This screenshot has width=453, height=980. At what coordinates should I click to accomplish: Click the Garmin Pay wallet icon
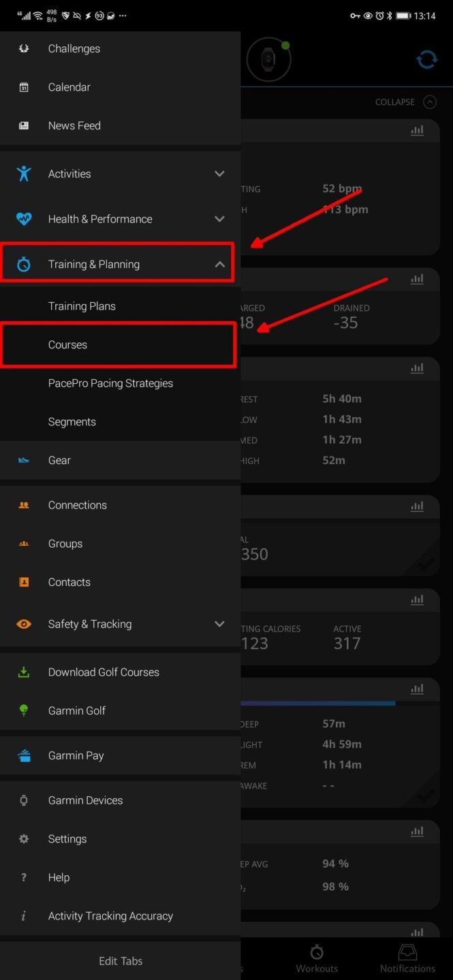tap(22, 755)
